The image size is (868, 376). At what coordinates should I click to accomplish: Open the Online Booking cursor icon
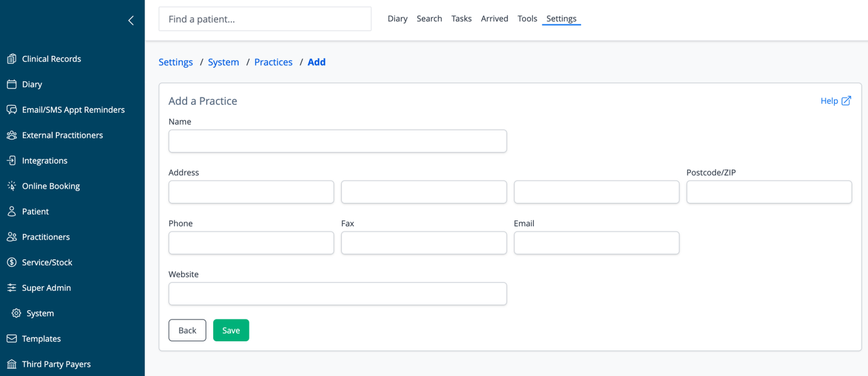pos(12,186)
